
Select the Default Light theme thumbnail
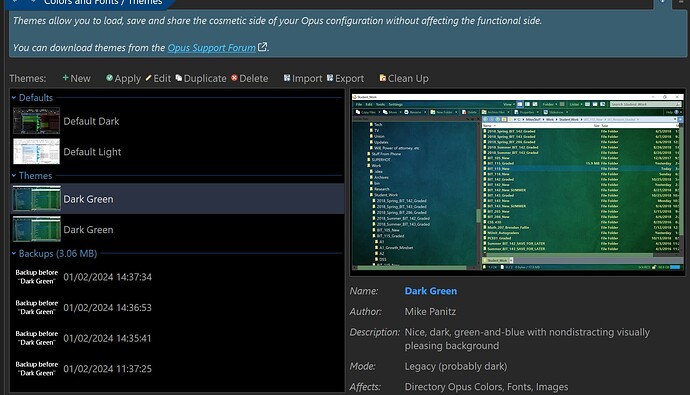tap(37, 151)
